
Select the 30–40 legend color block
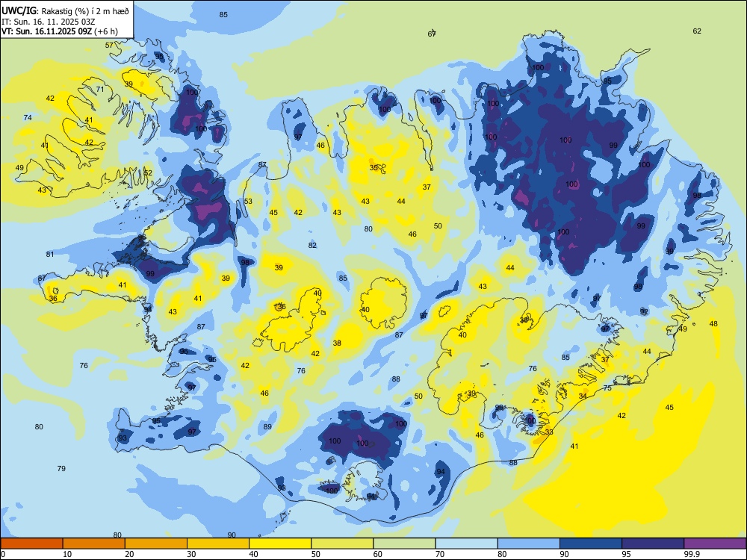coord(218,544)
